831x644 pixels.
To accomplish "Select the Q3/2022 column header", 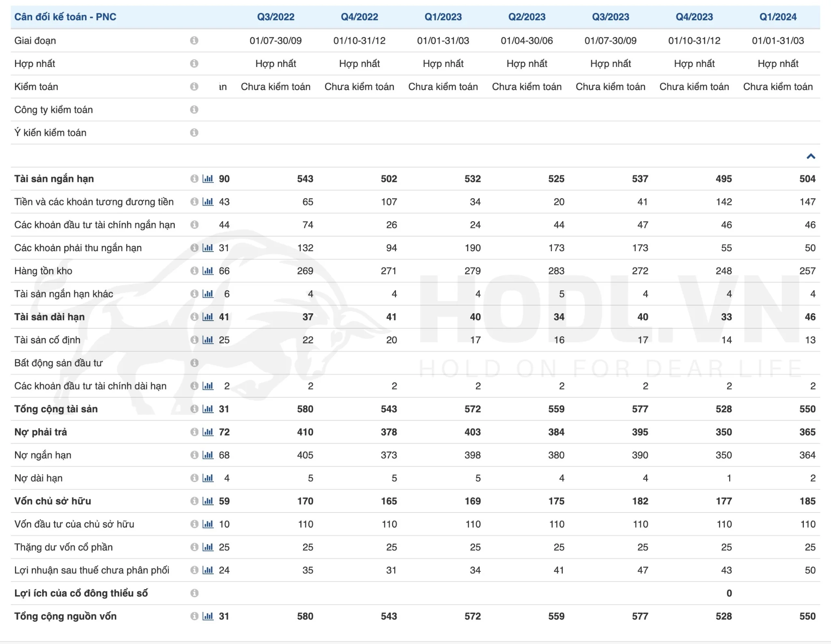I will coord(276,17).
